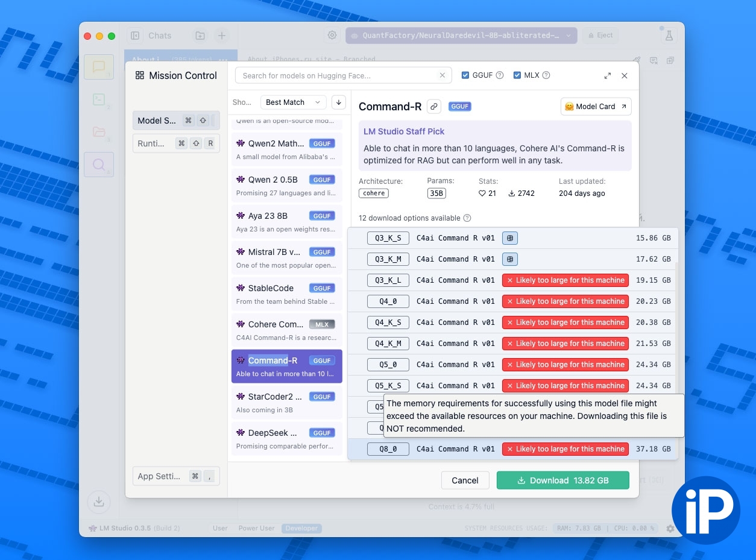Click the cohere architecture tag

(x=374, y=193)
